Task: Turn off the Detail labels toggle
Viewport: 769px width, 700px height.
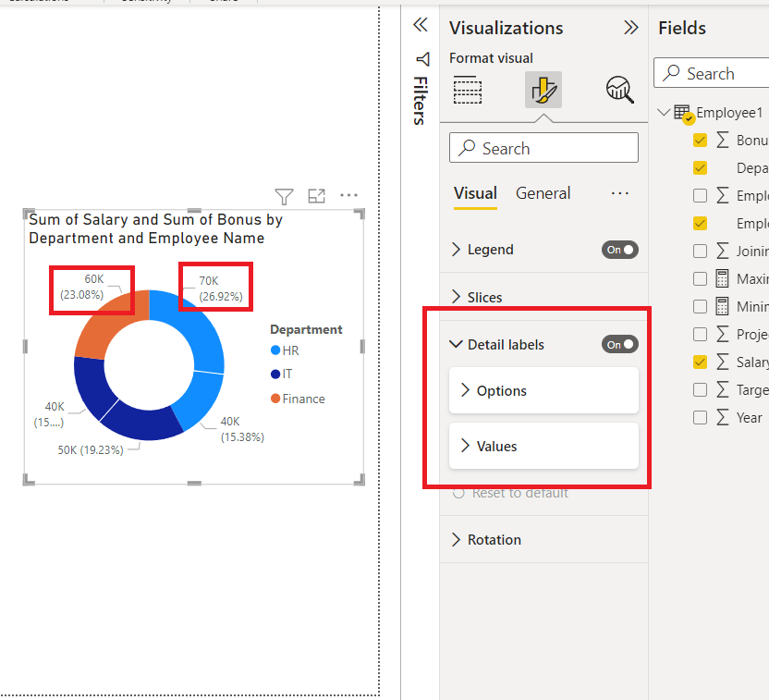Action: 620,344
